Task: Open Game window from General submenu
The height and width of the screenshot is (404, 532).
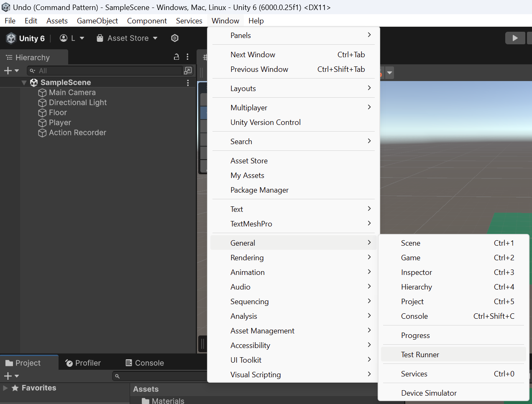Action: pyautogui.click(x=454, y=258)
